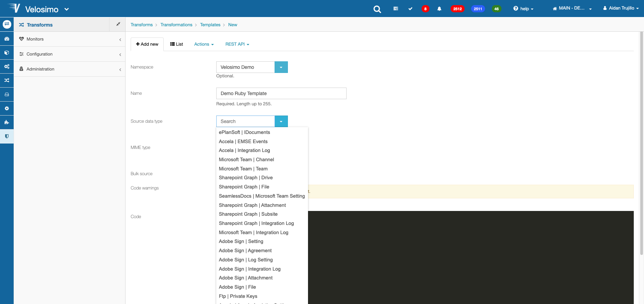Open the Aidan Trujillo user menu
Screen dimensions: 644x304
click(621, 8)
